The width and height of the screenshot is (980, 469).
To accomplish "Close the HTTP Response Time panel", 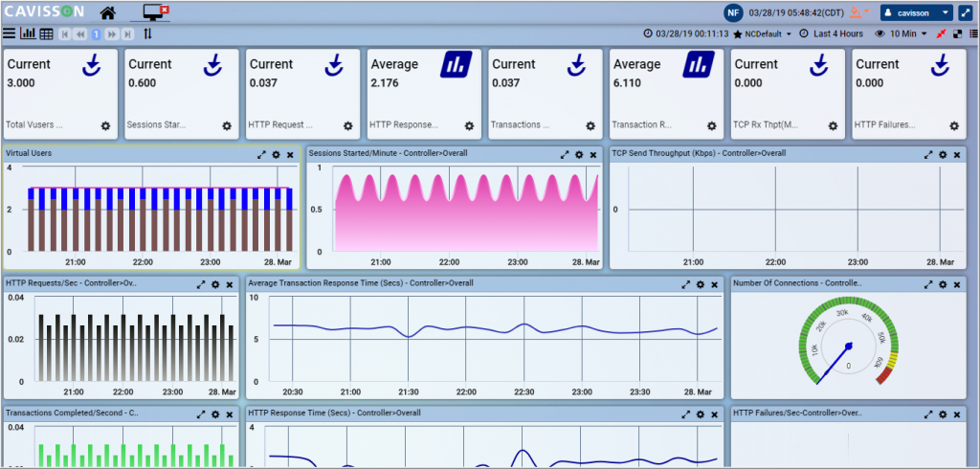I will [714, 414].
